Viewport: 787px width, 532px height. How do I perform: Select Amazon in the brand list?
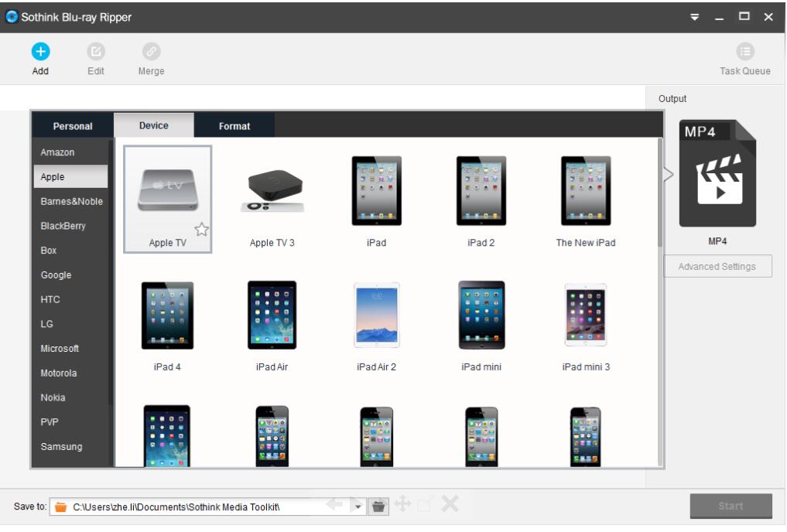pos(70,152)
